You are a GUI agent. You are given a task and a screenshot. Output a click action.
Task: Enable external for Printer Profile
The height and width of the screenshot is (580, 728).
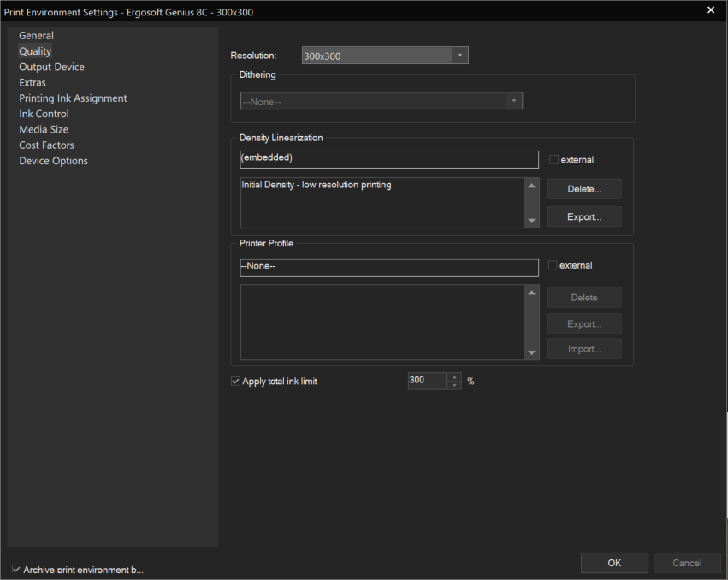pyautogui.click(x=553, y=265)
